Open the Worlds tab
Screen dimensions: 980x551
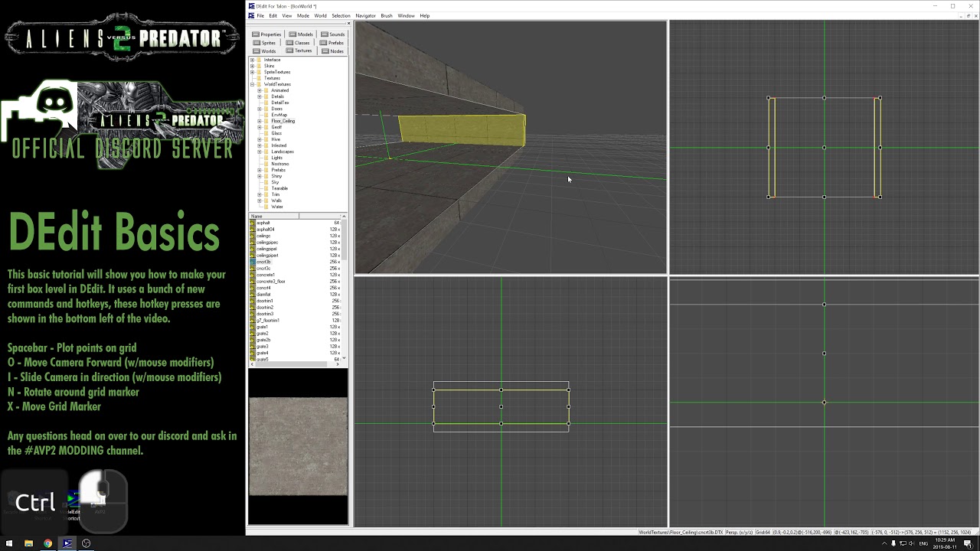click(264, 51)
